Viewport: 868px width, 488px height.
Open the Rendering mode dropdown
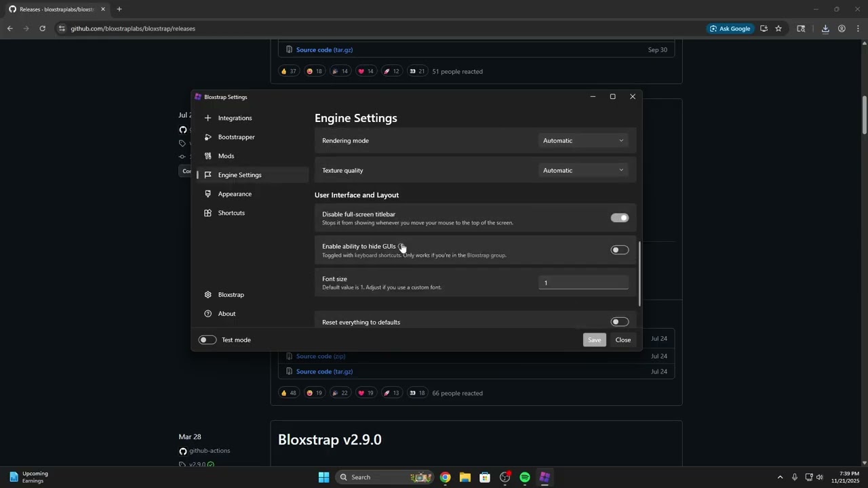click(583, 140)
